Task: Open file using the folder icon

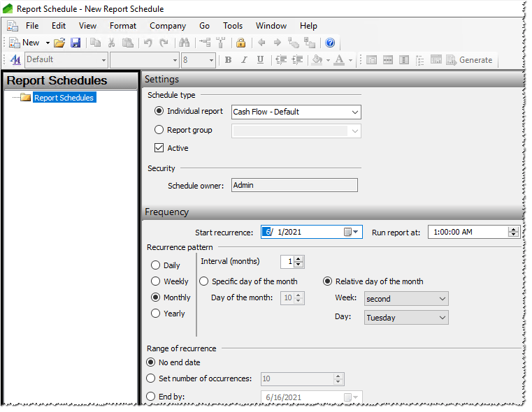Action: [x=59, y=43]
